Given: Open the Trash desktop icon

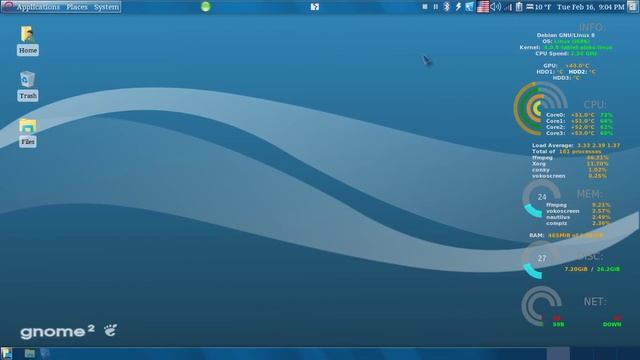Looking at the screenshot, I should point(28,86).
